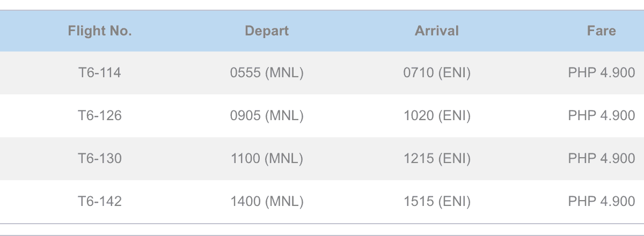The height and width of the screenshot is (236, 644).
Task: Click the Depart column header
Action: point(267,31)
